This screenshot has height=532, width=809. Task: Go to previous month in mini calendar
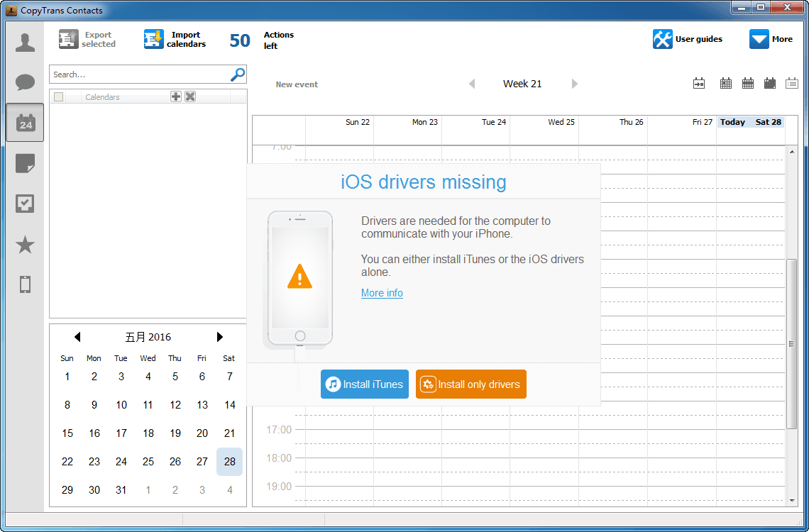pos(77,337)
